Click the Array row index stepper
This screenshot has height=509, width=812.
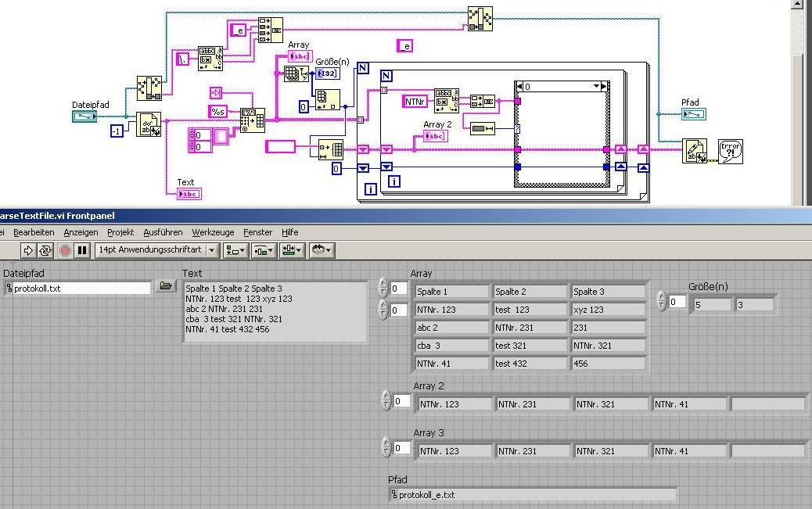383,289
